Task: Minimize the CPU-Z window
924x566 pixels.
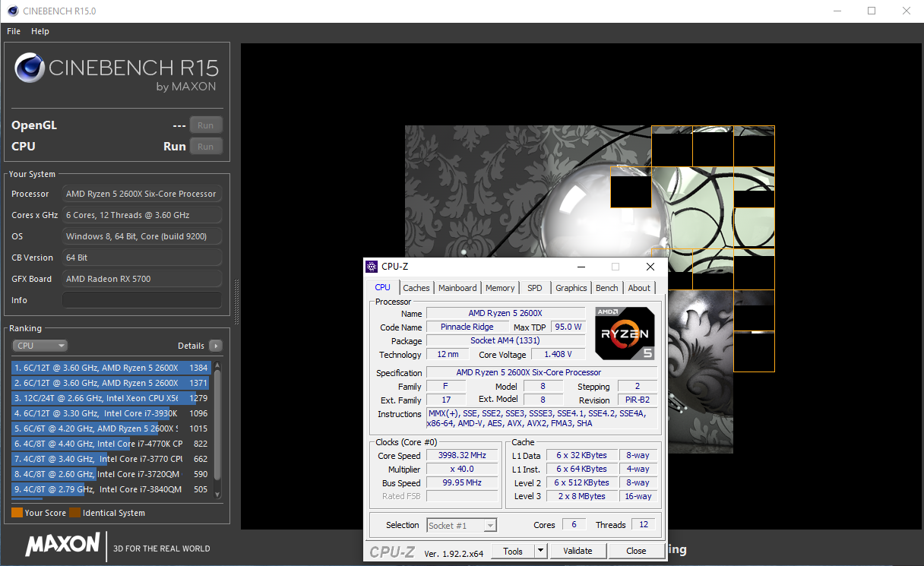Action: point(581,267)
